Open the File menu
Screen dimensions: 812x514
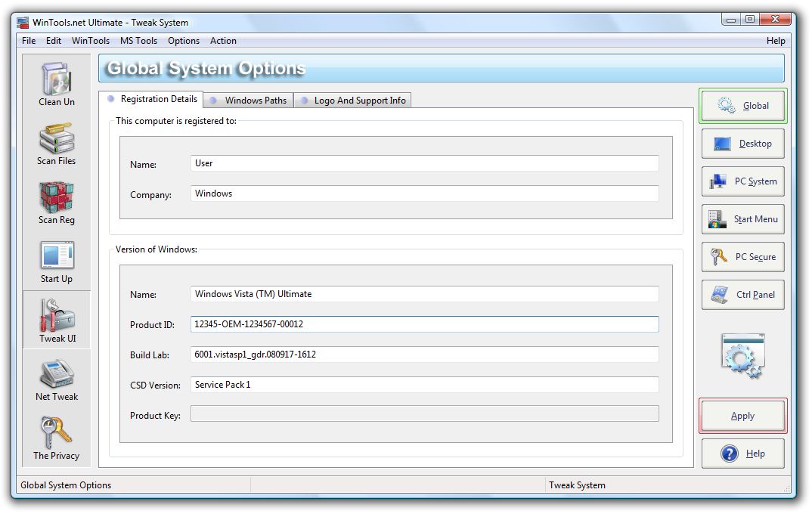coord(29,40)
